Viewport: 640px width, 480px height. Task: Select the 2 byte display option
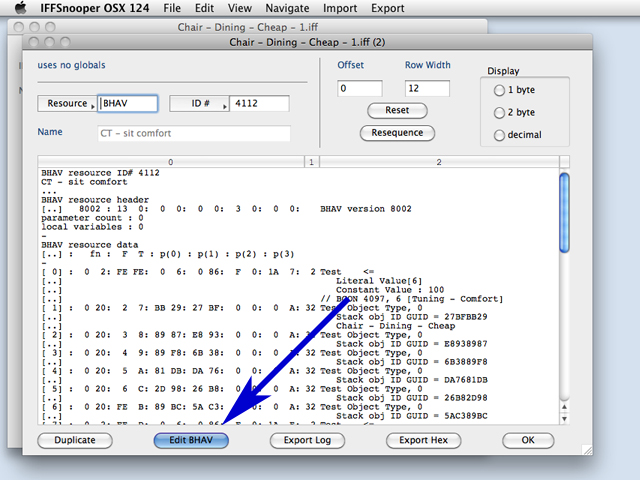coord(500,113)
